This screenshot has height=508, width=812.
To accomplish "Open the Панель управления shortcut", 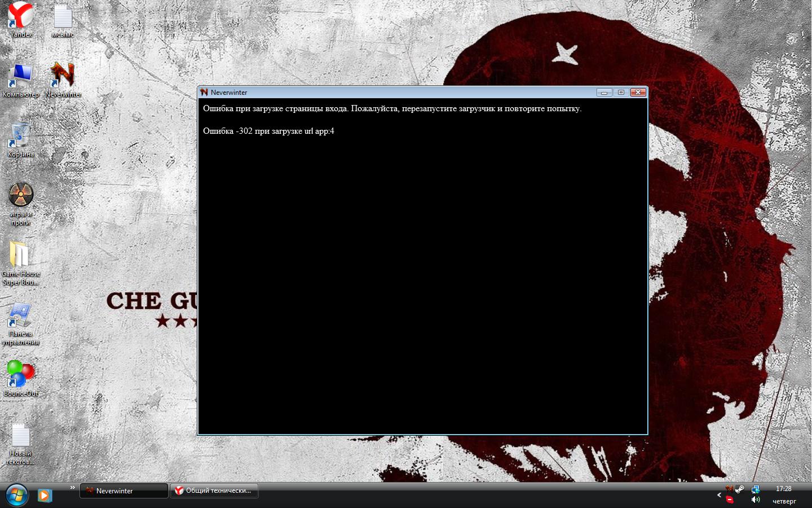I will pos(21,324).
